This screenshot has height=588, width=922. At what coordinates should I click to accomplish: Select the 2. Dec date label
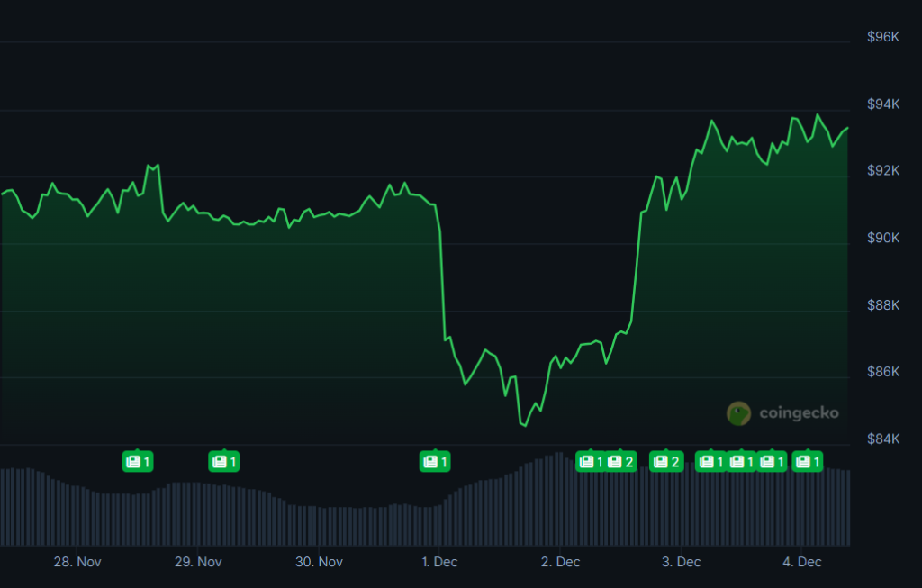(560, 562)
